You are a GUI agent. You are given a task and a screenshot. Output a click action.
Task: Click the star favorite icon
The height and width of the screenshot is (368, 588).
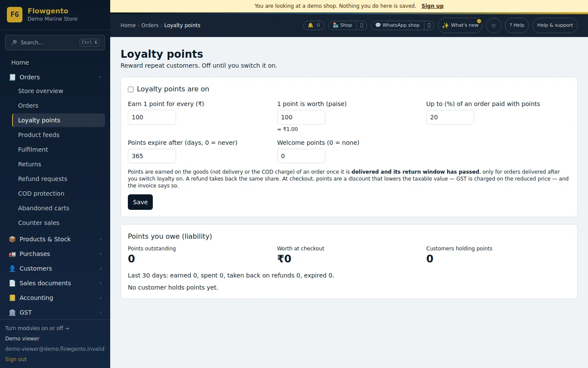coord(493,25)
